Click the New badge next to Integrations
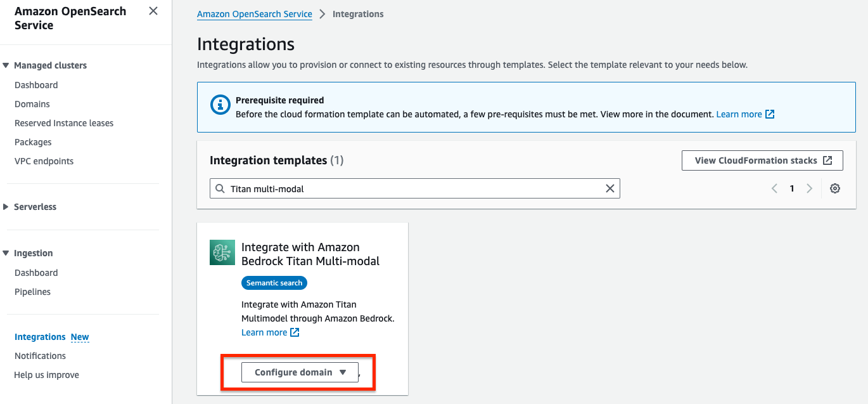 [x=80, y=337]
